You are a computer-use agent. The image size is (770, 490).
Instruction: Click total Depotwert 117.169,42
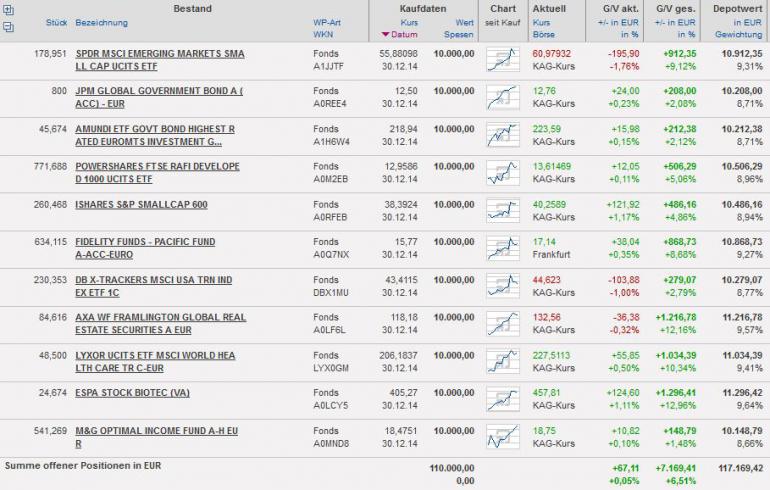coord(741,468)
